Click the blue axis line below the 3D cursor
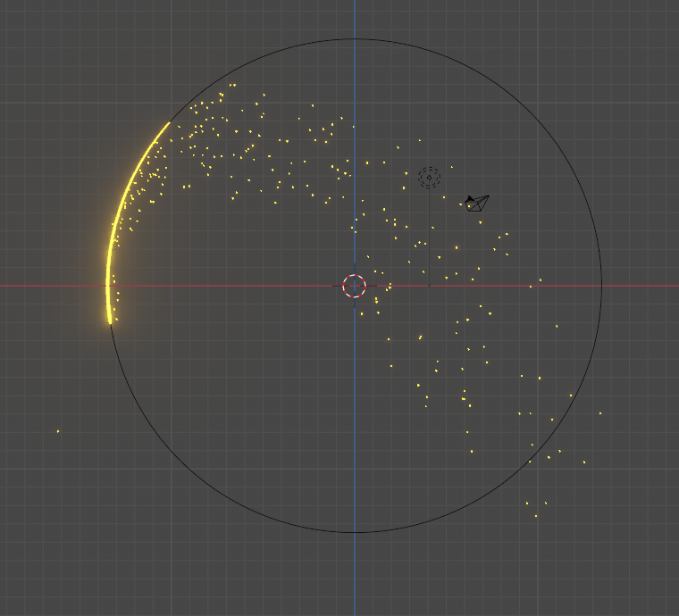 355,411
